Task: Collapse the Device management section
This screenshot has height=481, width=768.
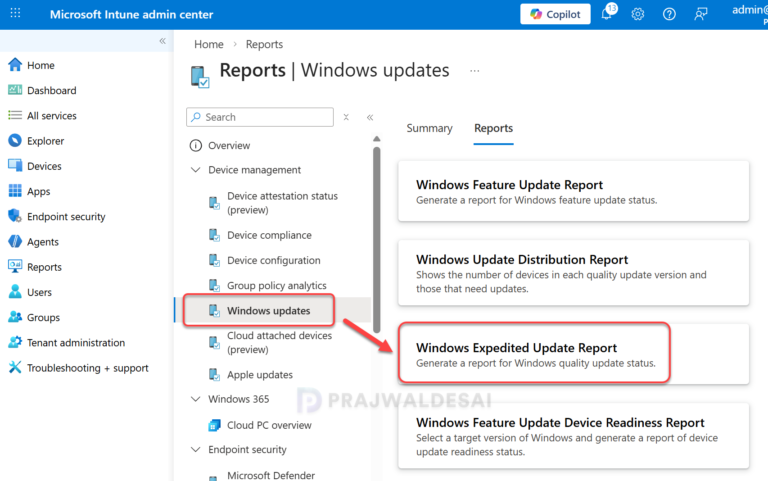Action: [195, 170]
